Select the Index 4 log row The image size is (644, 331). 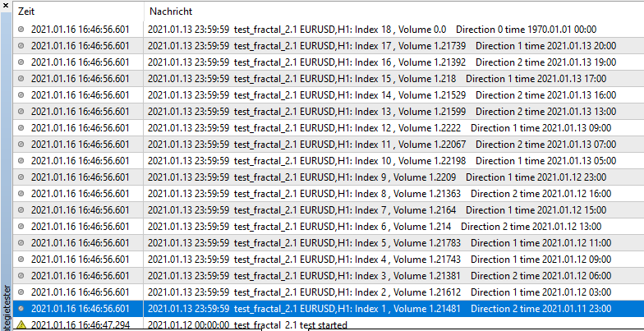(329, 260)
